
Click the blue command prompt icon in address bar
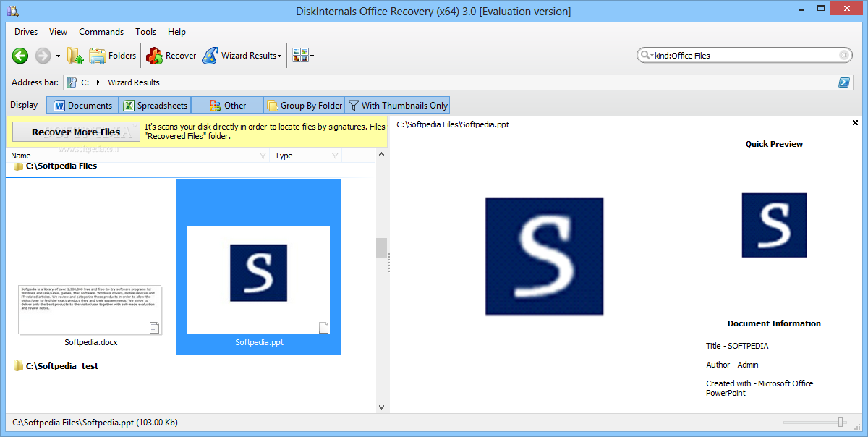[843, 82]
